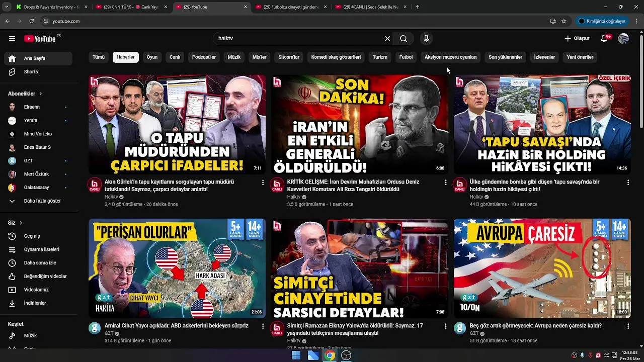Viewport: 644px width, 362px height.
Task: Select the Sitcom'lar filter chip
Action: point(289,57)
